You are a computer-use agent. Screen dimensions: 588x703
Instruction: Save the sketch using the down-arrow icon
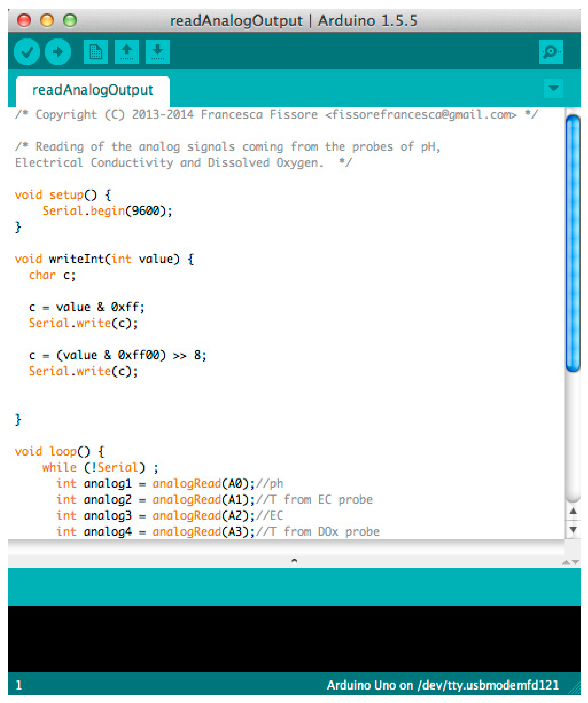click(157, 52)
